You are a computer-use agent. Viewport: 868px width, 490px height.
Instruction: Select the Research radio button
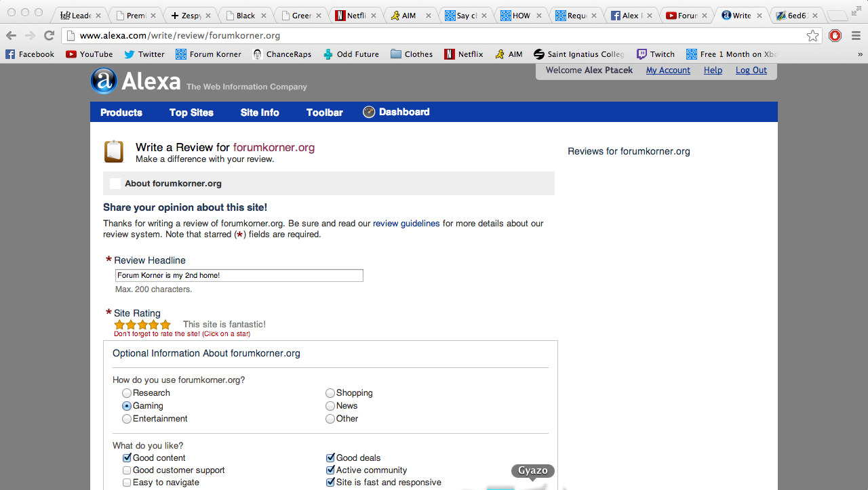(127, 393)
